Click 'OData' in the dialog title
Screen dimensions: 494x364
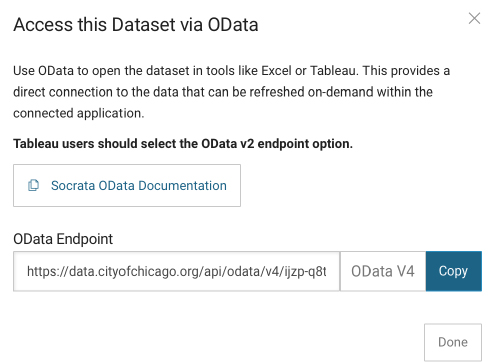(233, 25)
